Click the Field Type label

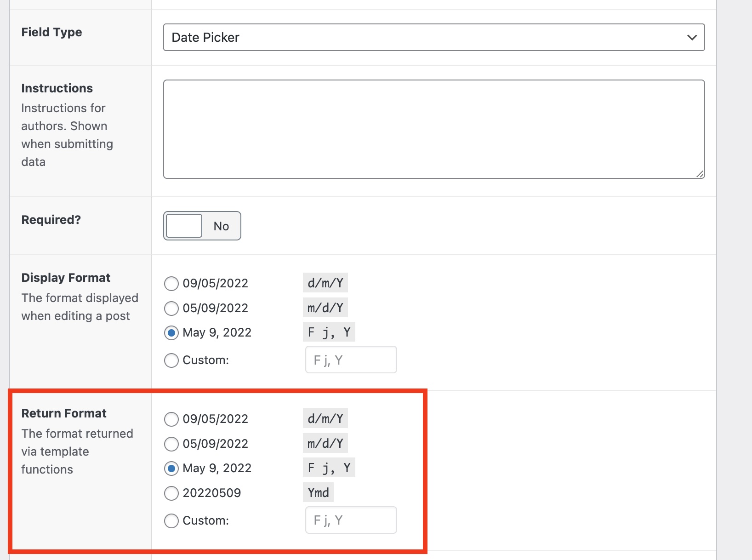pyautogui.click(x=51, y=32)
